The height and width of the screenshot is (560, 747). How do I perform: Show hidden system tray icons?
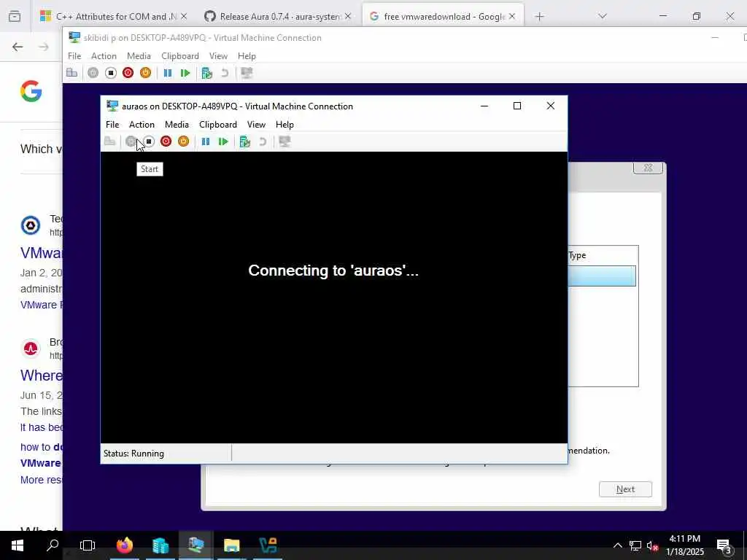click(x=617, y=545)
